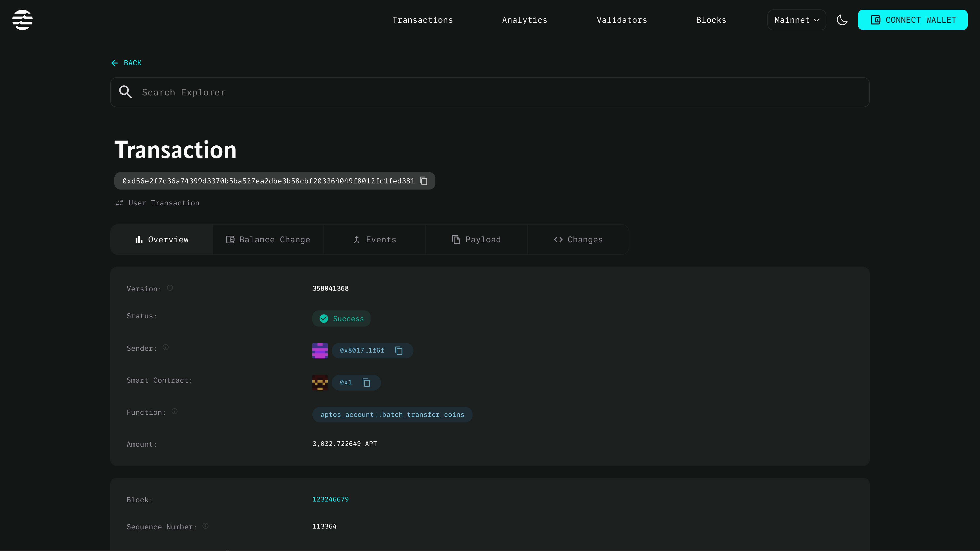The height and width of the screenshot is (551, 980).
Task: Go back using the BACK link
Action: pyautogui.click(x=126, y=63)
